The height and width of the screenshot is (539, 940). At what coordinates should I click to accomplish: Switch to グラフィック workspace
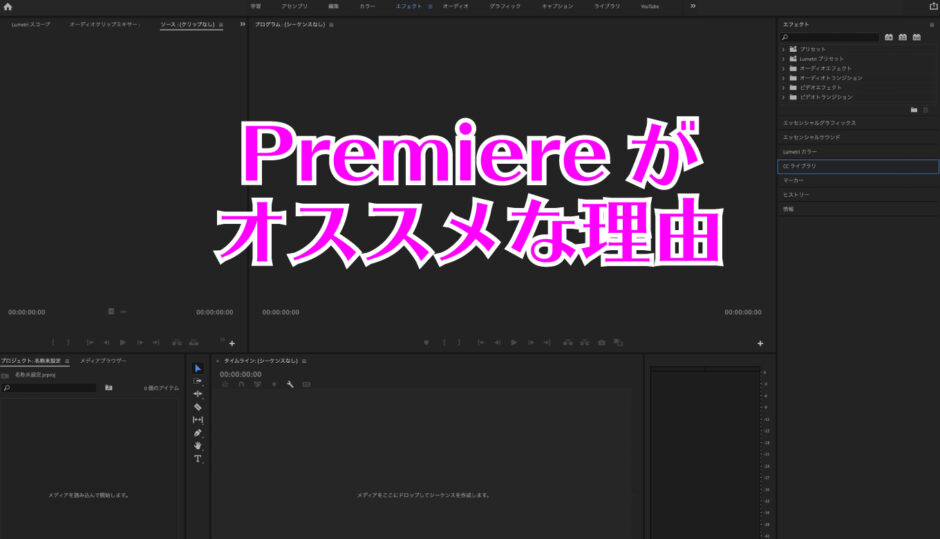click(505, 6)
